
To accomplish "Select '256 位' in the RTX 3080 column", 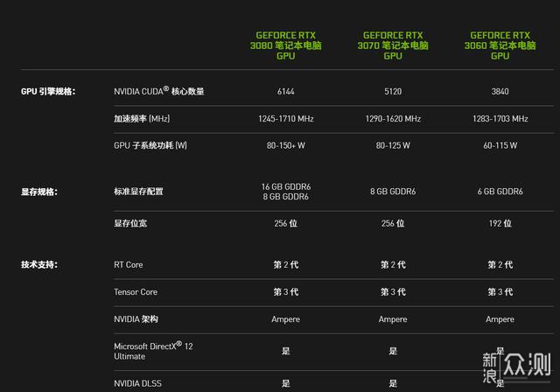I will [286, 223].
